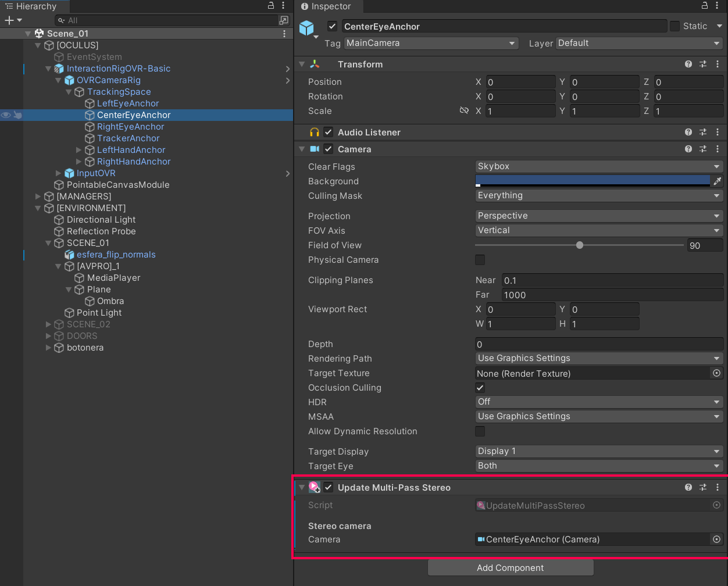This screenshot has height=586, width=728.
Task: Collapse the TrackingSpace tree item
Action: click(x=69, y=92)
